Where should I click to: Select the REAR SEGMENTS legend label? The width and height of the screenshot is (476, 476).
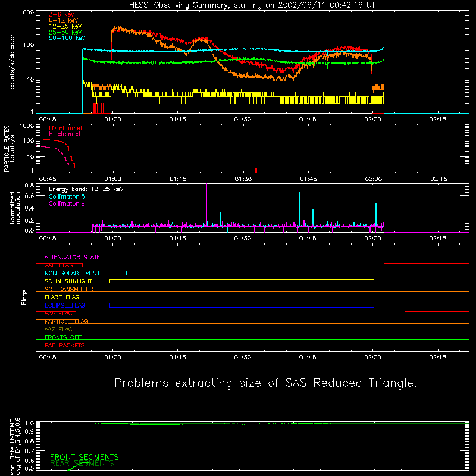[x=82, y=464]
